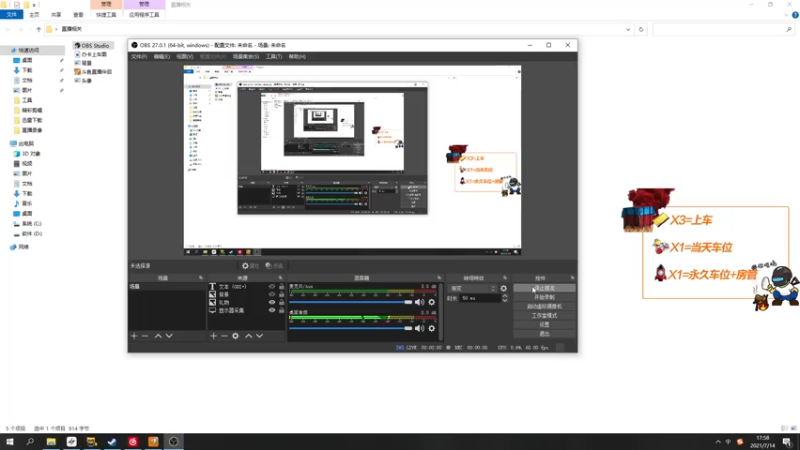Click the Explorer search input field
800x450 pixels.
click(723, 30)
